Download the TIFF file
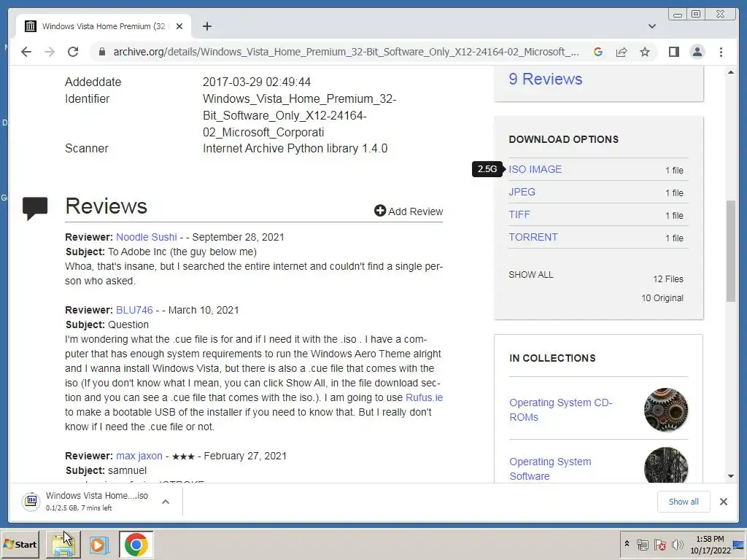Image resolution: width=747 pixels, height=560 pixels. coord(519,215)
